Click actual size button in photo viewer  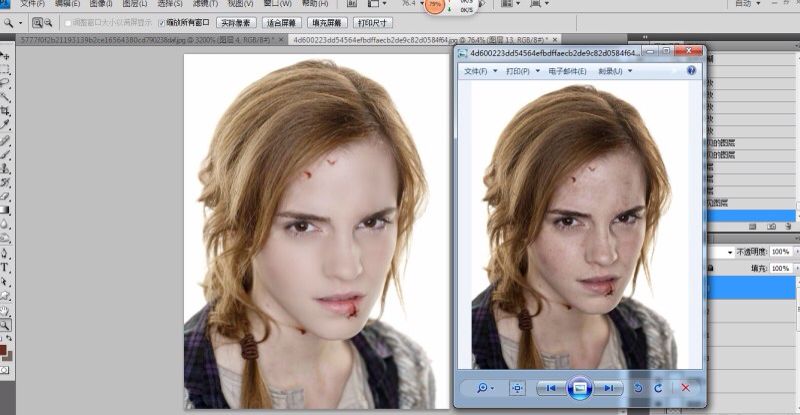517,388
